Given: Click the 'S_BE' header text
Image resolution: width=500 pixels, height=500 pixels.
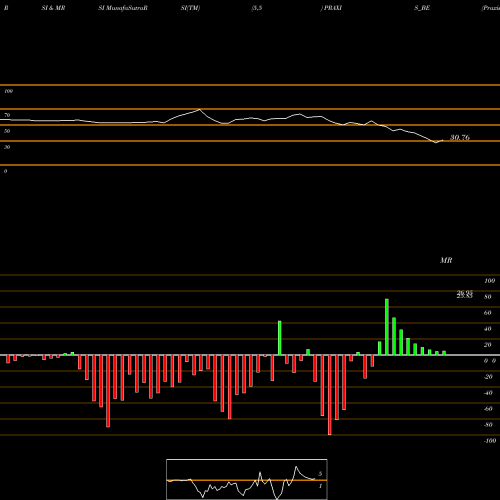Looking at the screenshot, I should [x=422, y=8].
